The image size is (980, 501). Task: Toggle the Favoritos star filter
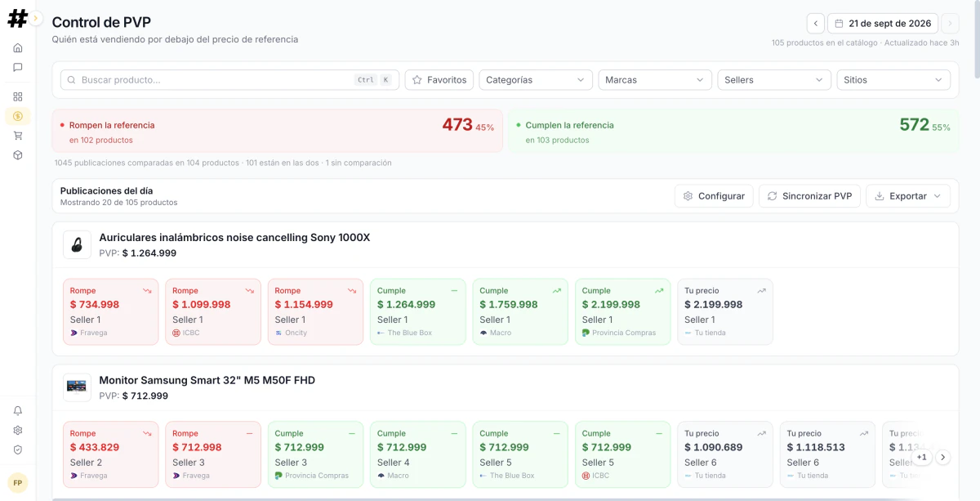tap(439, 80)
